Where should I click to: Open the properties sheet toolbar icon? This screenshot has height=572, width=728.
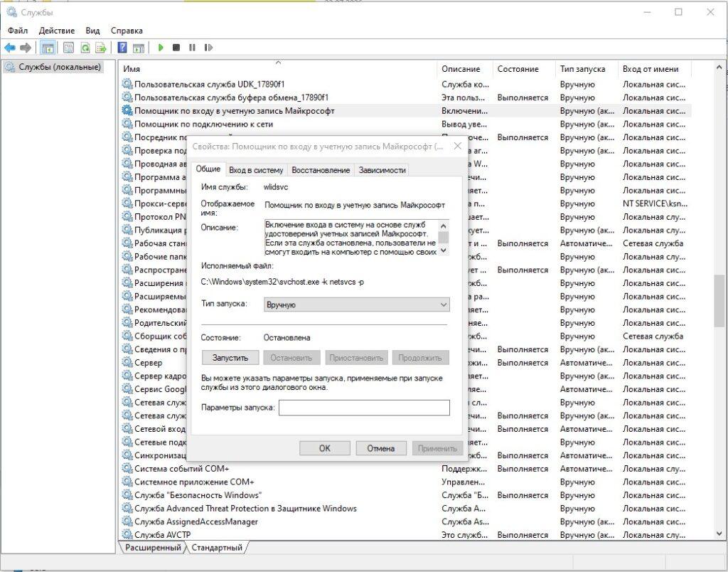click(69, 48)
